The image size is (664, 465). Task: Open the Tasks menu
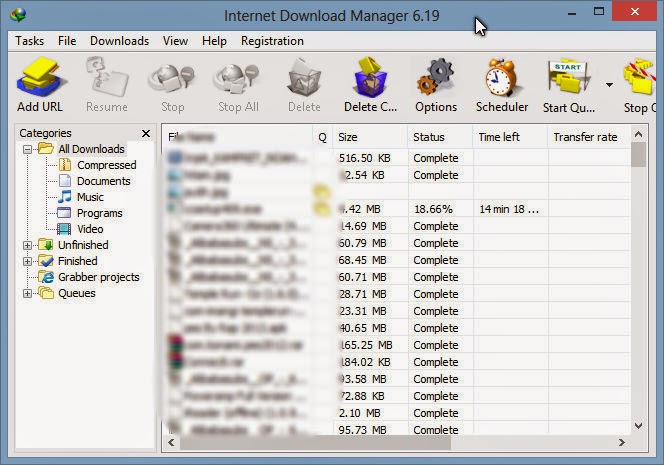(30, 41)
